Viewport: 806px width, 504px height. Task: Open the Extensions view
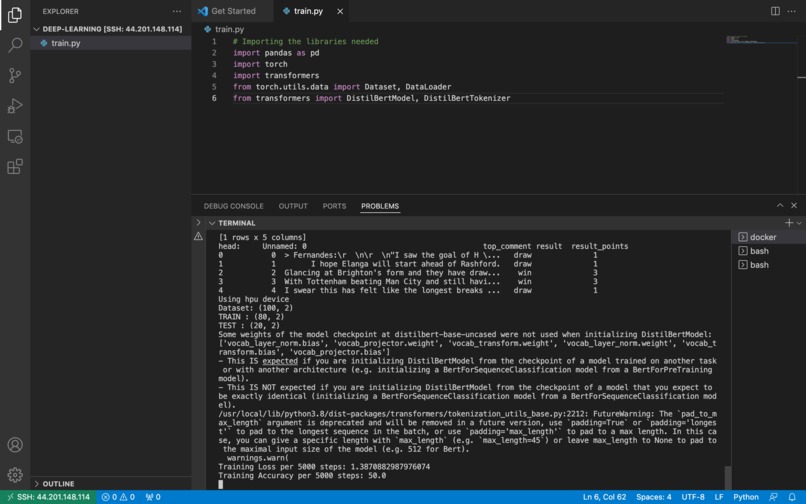pos(15,167)
